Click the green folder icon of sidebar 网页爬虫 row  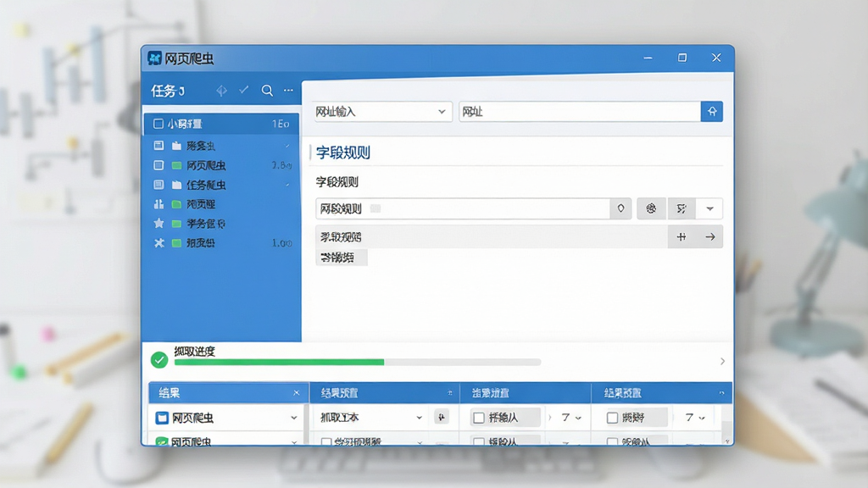pos(176,165)
